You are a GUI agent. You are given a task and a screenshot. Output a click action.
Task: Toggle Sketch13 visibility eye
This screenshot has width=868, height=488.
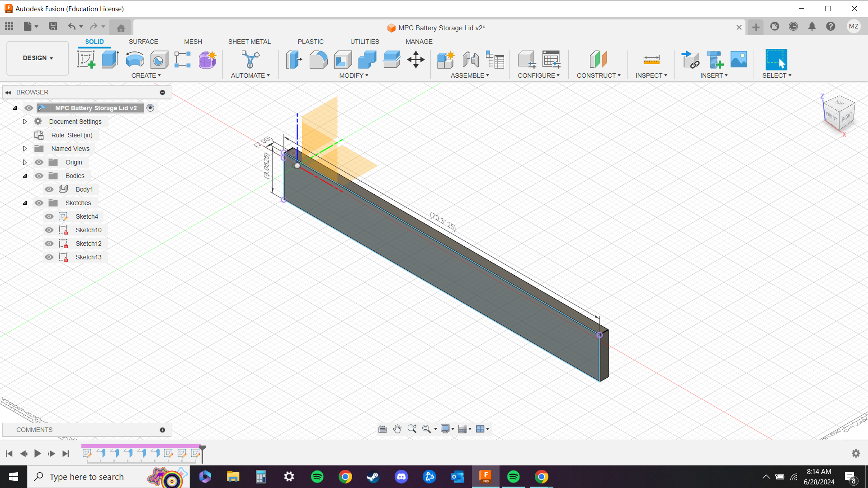point(49,257)
